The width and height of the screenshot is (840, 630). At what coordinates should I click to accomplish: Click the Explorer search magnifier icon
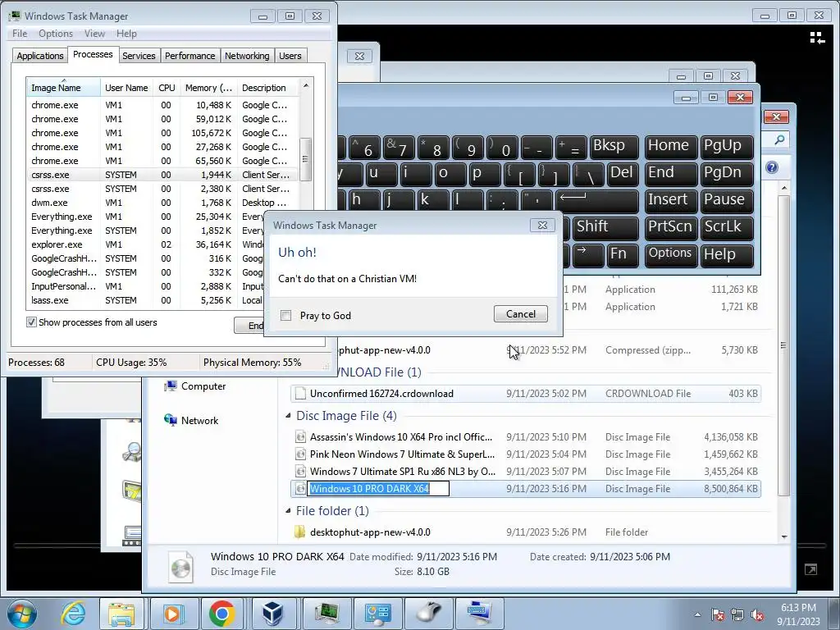click(779, 139)
